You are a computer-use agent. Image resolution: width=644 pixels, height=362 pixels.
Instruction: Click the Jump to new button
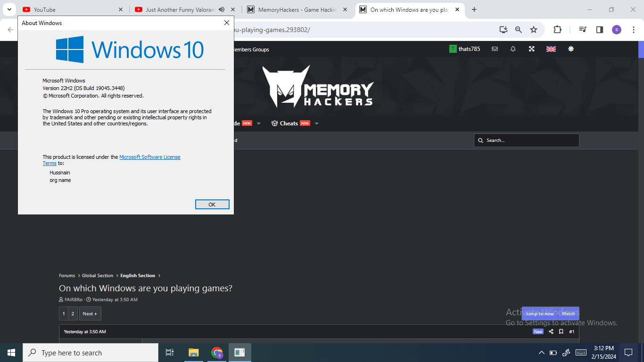(x=539, y=314)
